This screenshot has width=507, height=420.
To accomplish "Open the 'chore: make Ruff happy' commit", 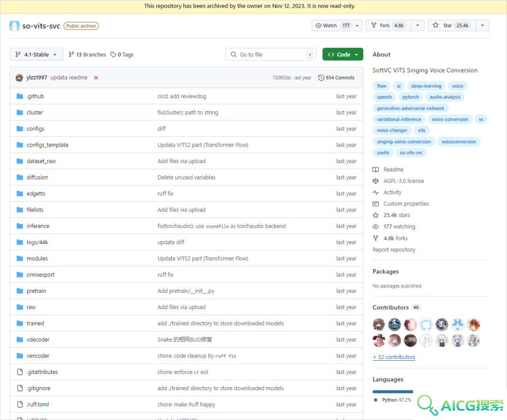I will [x=186, y=404].
